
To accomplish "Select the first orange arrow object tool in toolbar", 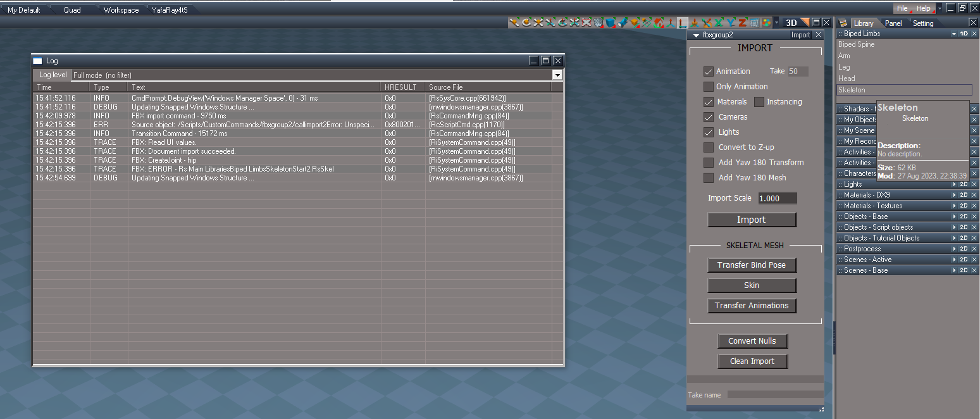I will 514,23.
